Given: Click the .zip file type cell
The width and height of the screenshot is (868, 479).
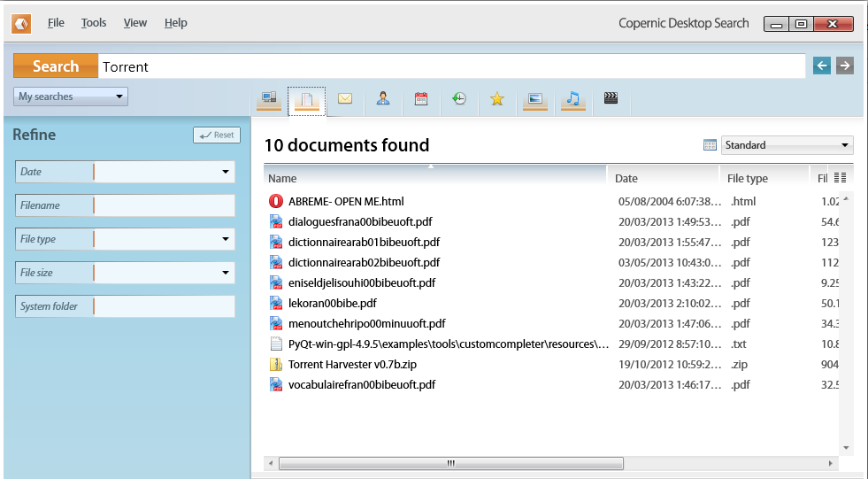Looking at the screenshot, I should (739, 365).
